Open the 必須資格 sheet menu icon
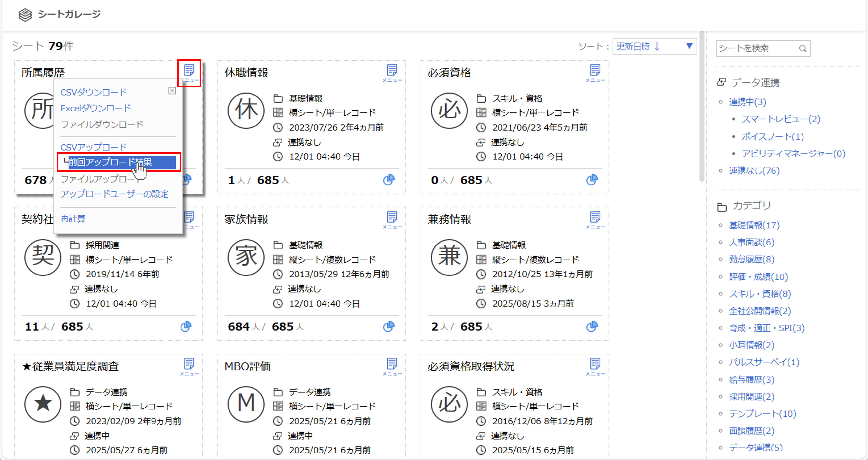The height and width of the screenshot is (460, 868). click(595, 70)
